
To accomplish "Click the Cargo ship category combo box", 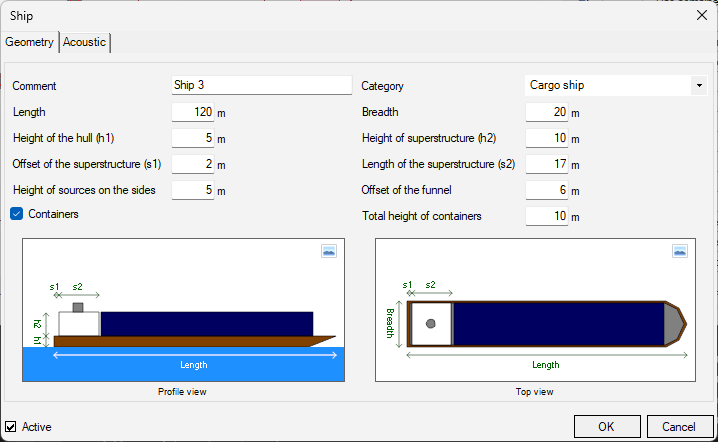I will 616,86.
